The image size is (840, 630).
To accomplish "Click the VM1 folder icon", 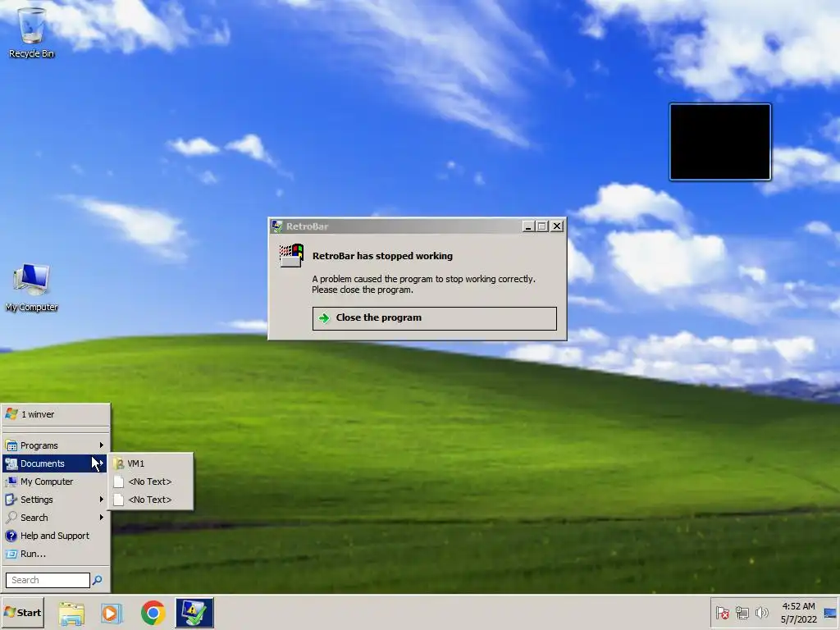I will coord(119,463).
